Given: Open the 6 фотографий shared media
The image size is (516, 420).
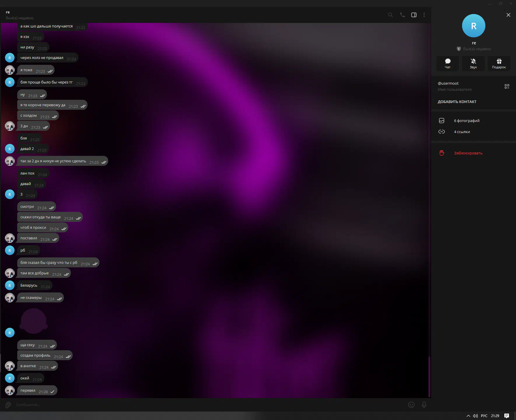Looking at the screenshot, I should 466,121.
